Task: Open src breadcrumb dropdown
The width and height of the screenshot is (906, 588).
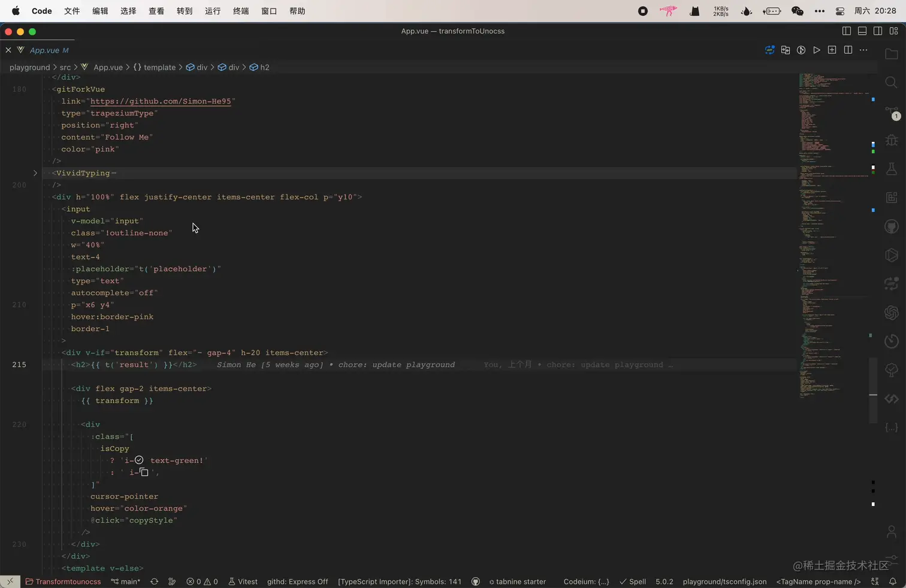Action: point(65,68)
